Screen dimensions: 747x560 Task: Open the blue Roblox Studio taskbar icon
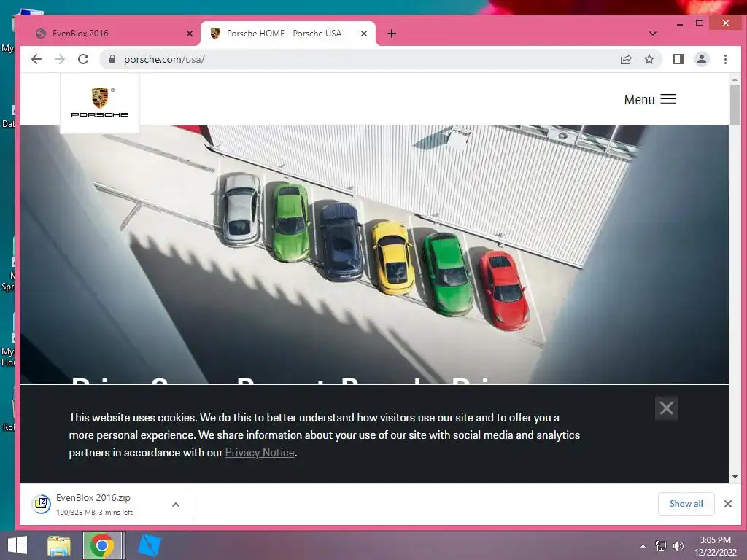coord(150,545)
